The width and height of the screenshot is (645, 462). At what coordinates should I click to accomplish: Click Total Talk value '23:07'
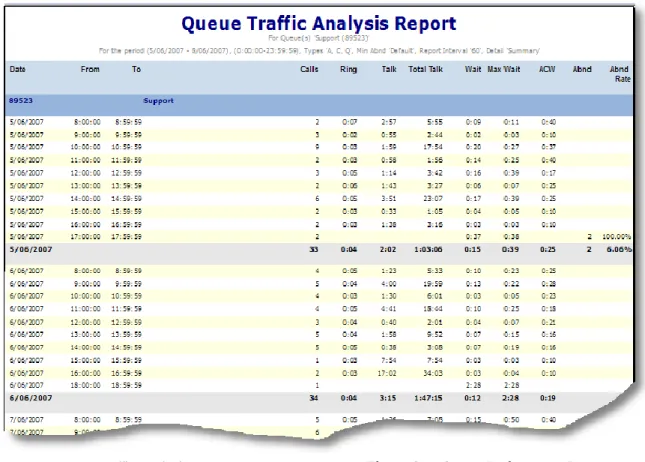click(433, 198)
